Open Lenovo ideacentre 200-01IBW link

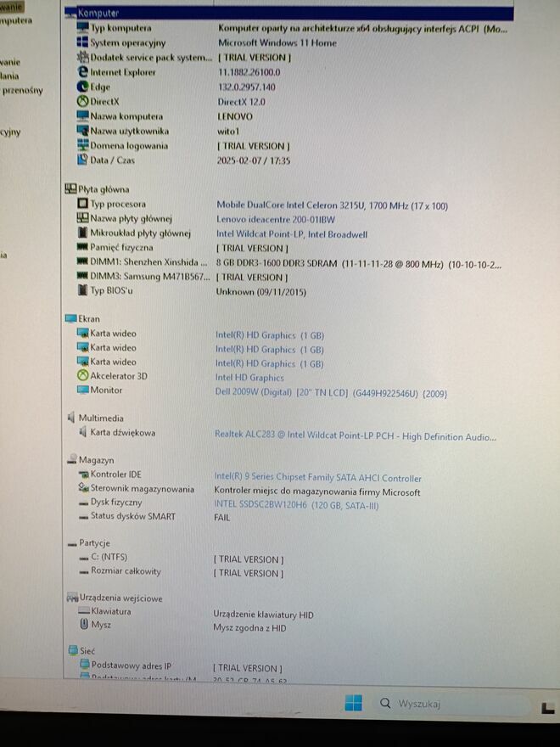click(276, 220)
